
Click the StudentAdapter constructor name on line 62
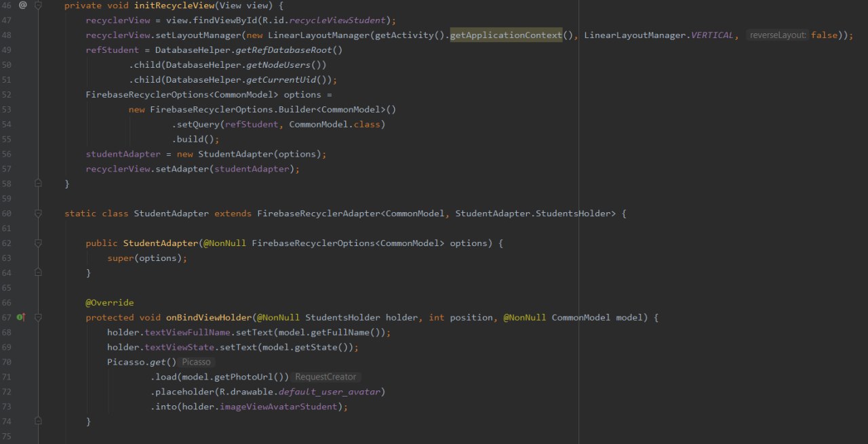coord(161,243)
